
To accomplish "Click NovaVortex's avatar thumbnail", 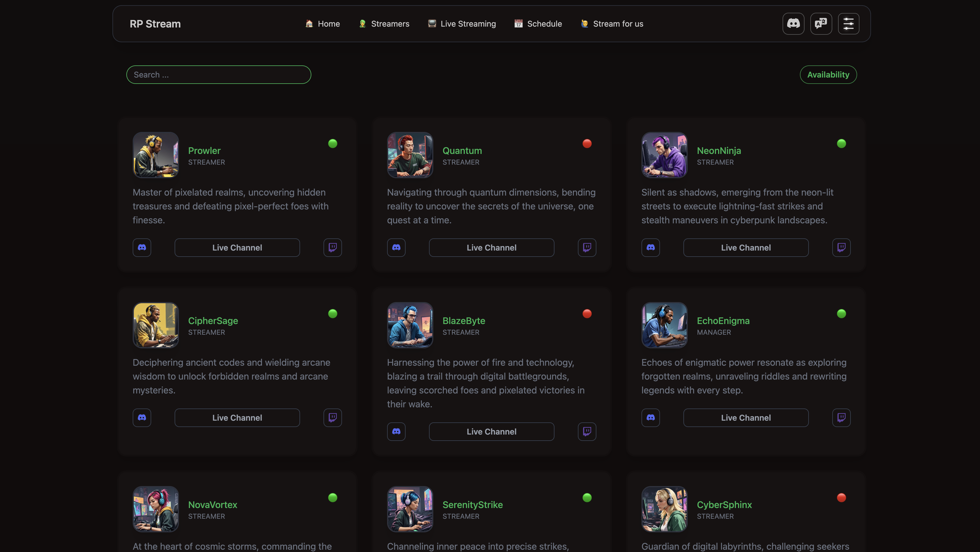I will (x=156, y=509).
